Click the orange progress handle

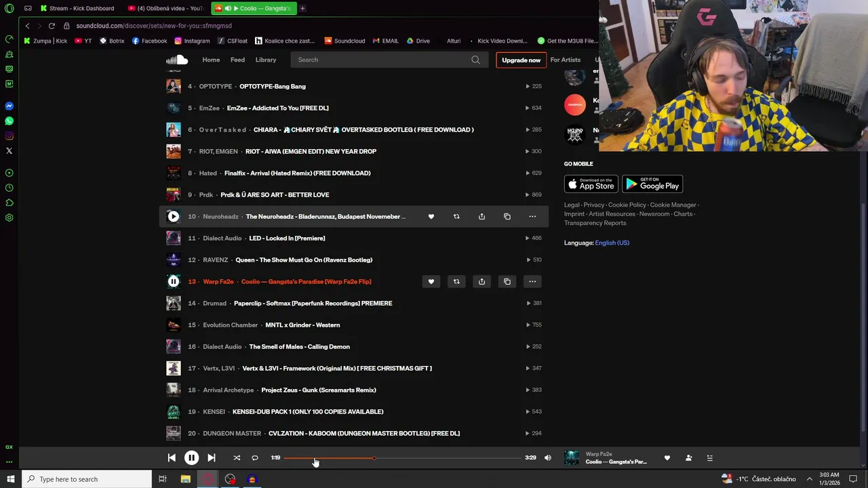(x=374, y=458)
